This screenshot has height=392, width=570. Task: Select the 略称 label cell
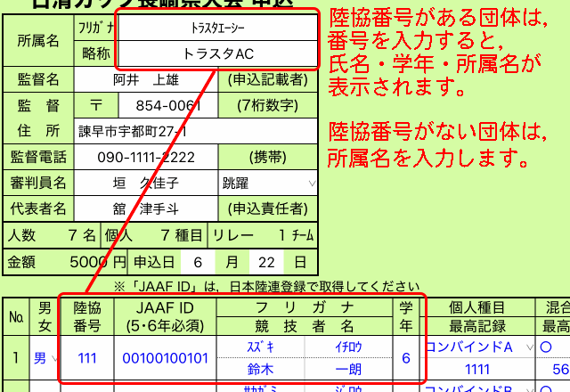96,53
